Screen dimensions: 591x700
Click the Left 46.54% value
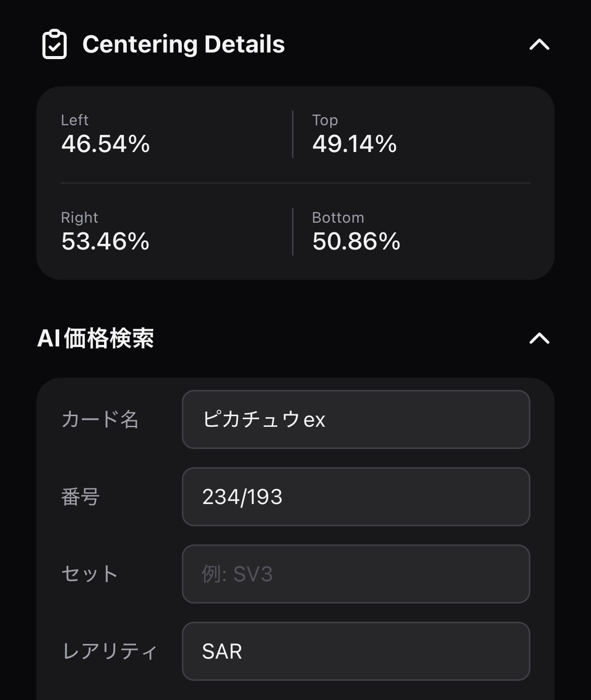pos(106,144)
